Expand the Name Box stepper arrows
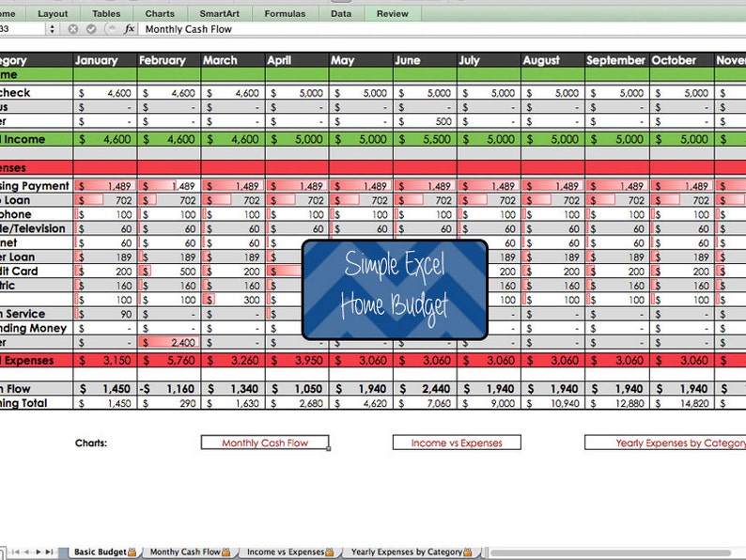 click(52, 29)
